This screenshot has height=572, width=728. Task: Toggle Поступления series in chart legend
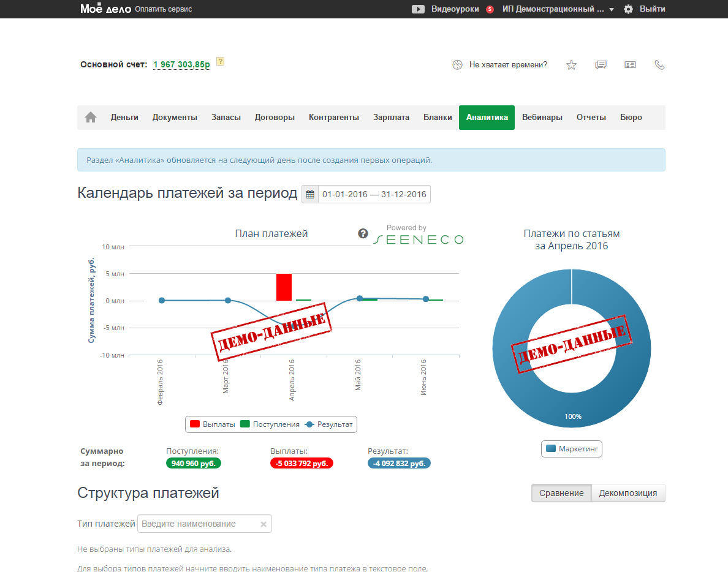(270, 424)
